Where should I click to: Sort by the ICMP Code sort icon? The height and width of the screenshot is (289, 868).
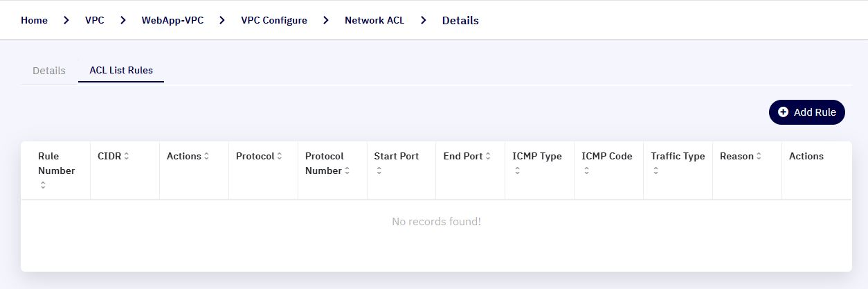(x=586, y=171)
